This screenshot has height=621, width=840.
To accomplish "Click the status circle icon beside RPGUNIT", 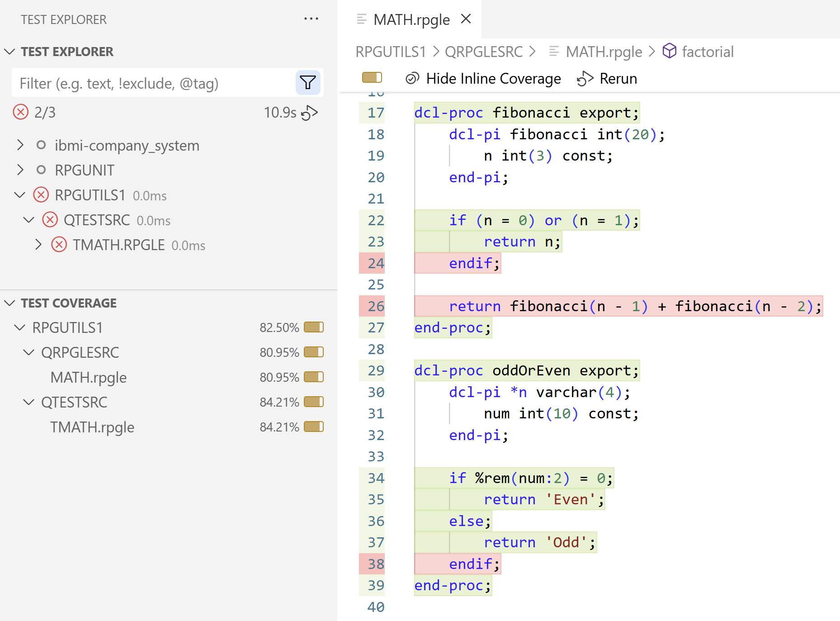I will [41, 170].
